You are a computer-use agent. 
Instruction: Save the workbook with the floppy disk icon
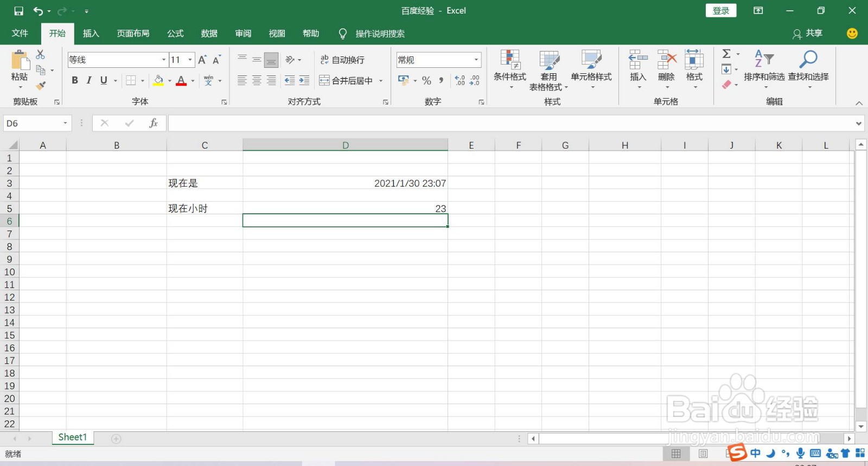19,11
